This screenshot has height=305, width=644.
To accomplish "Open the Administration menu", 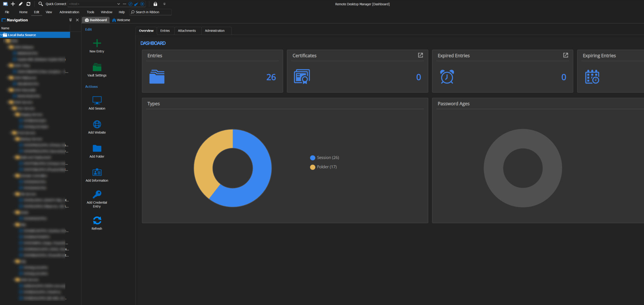I will 69,12.
